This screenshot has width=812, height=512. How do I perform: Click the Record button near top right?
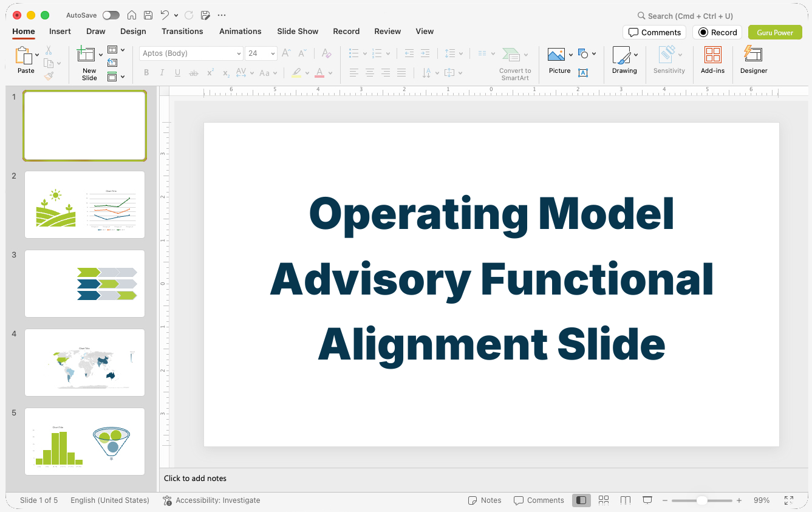click(x=717, y=32)
